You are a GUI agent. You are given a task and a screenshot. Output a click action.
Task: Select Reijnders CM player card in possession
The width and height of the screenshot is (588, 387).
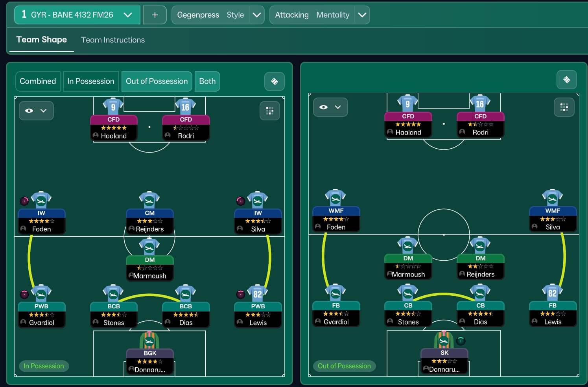[149, 221]
